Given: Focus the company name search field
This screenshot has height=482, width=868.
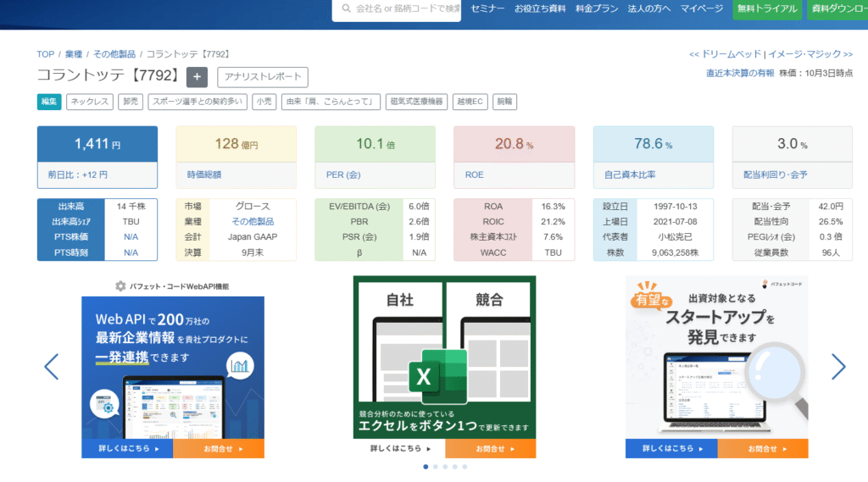Looking at the screenshot, I should tap(407, 9).
